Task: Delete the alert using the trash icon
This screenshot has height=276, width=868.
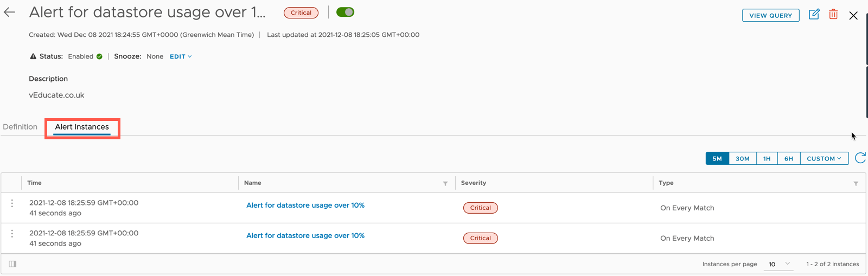Action: pos(833,15)
